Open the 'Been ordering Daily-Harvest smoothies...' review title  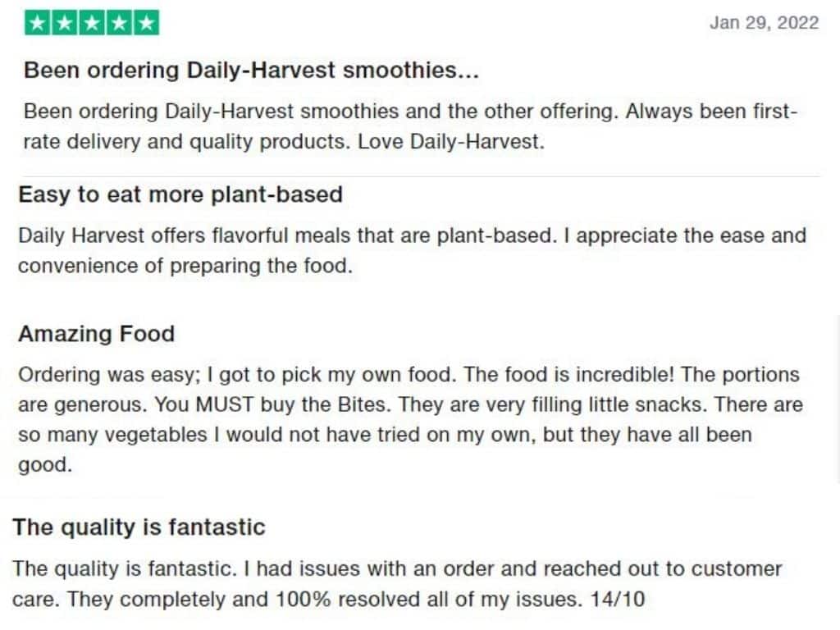point(251,71)
